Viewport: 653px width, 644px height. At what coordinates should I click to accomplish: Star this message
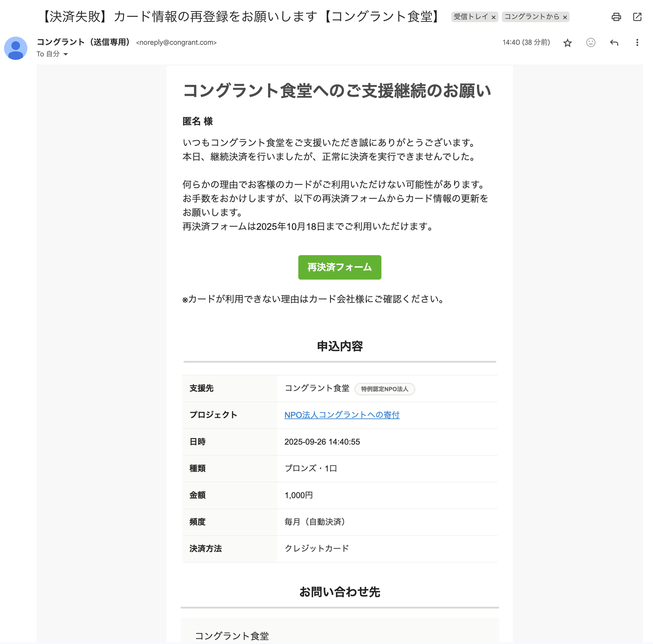(x=568, y=43)
